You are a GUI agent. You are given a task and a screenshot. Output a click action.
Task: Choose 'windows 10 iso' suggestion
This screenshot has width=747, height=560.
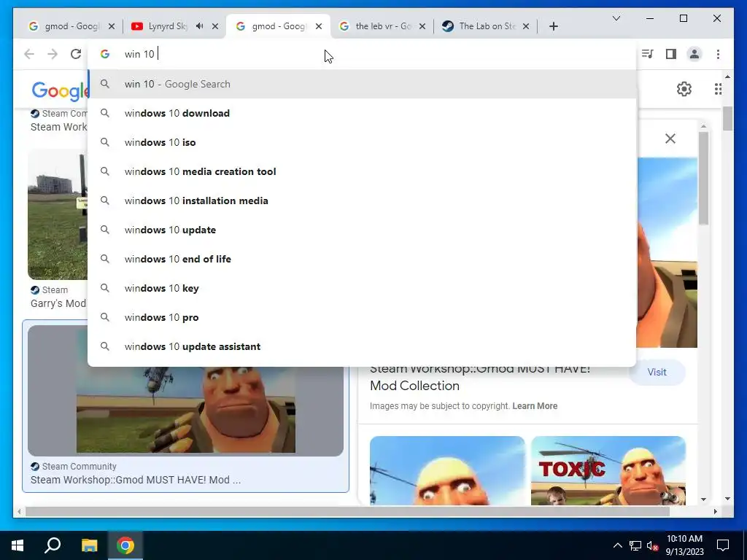point(362,142)
